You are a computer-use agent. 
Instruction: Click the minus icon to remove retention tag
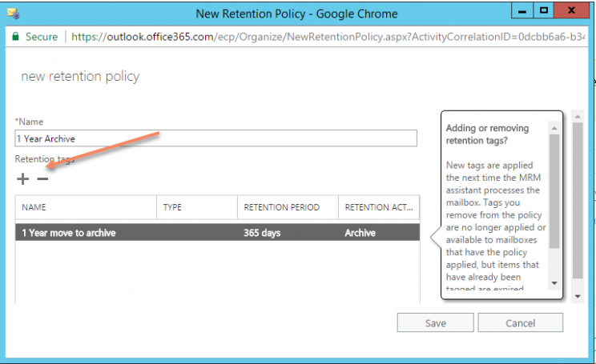click(x=43, y=179)
